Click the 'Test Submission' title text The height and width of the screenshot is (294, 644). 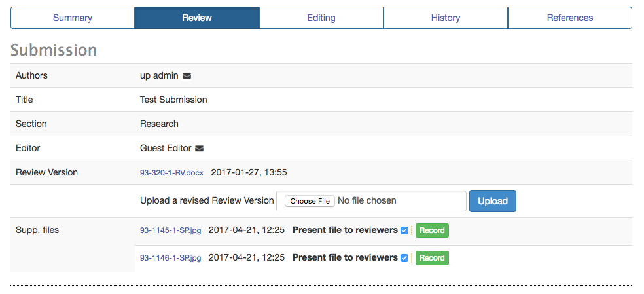tap(173, 100)
